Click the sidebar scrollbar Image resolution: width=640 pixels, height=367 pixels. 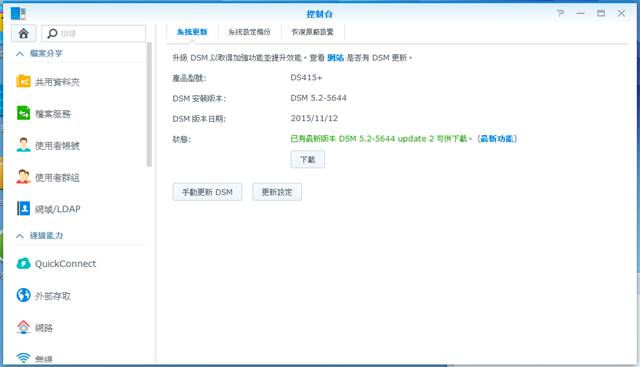(x=149, y=105)
